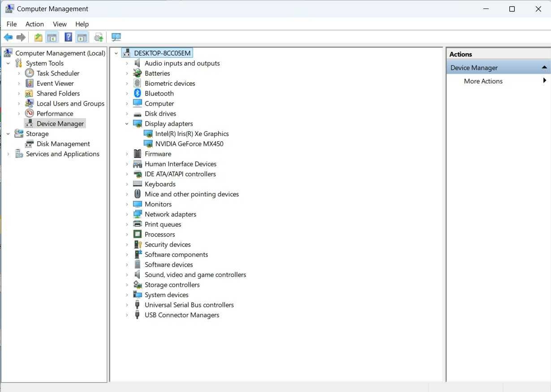This screenshot has height=392, width=551.
Task: Expand the Monitors category
Action: (127, 204)
